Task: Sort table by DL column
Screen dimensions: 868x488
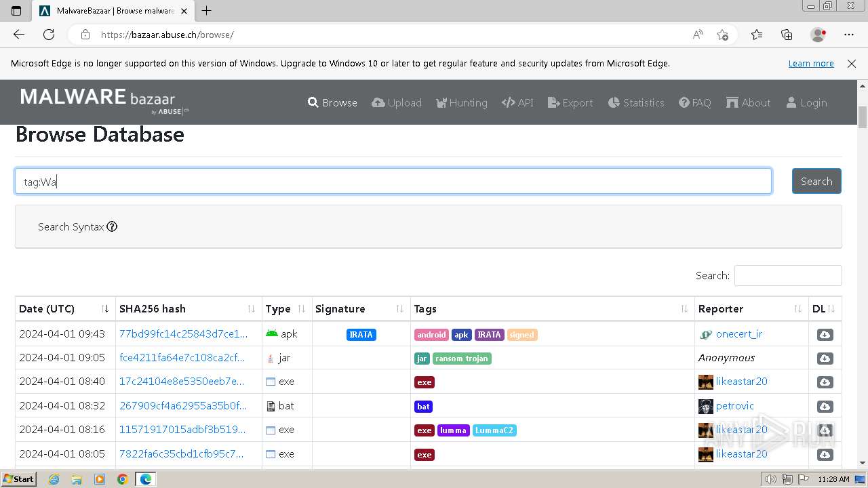Action: pyautogui.click(x=825, y=308)
